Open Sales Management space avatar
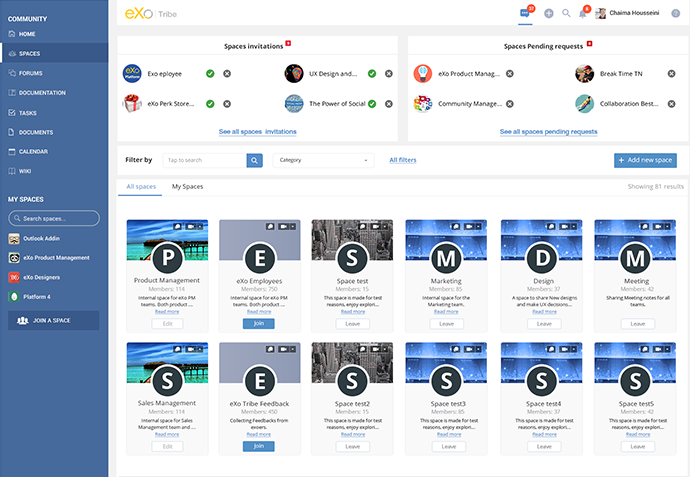690x477 pixels. (167, 381)
